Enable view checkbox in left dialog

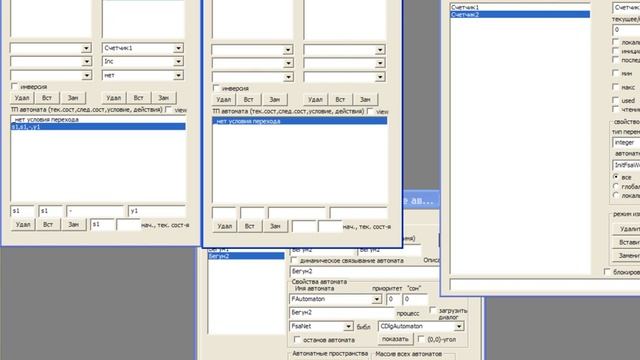pyautogui.click(x=169, y=110)
